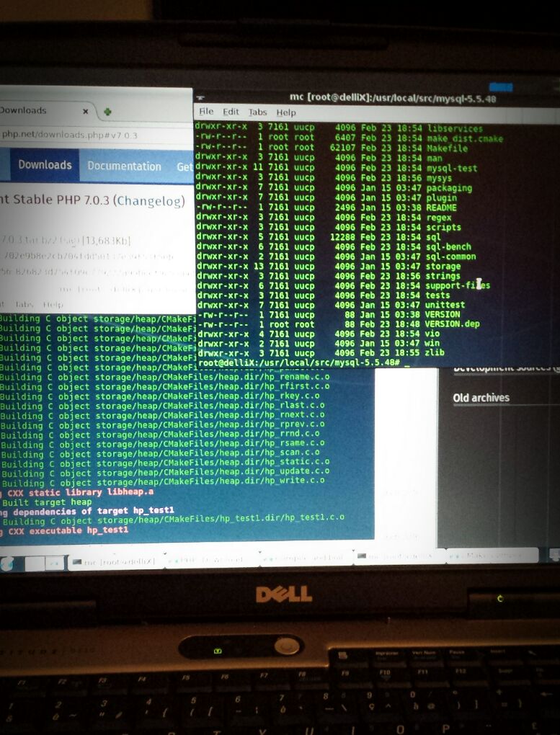
Task: Click the tests directory row
Action: tap(323, 295)
